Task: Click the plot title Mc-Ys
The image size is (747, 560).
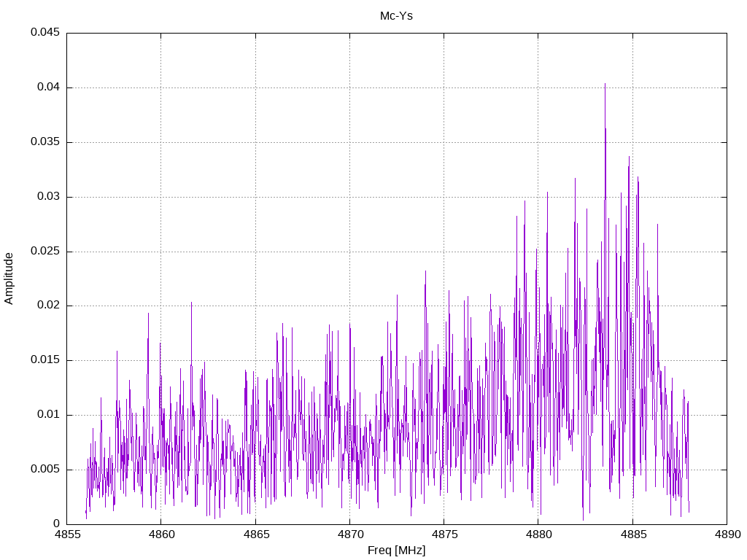Action: 396,16
